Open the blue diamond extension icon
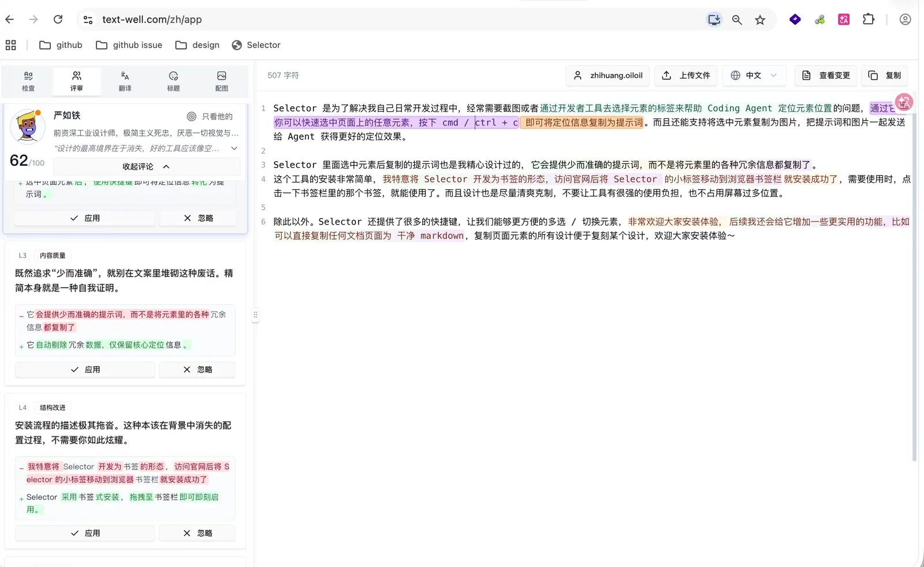Viewport: 924px width, 567px height. point(795,20)
